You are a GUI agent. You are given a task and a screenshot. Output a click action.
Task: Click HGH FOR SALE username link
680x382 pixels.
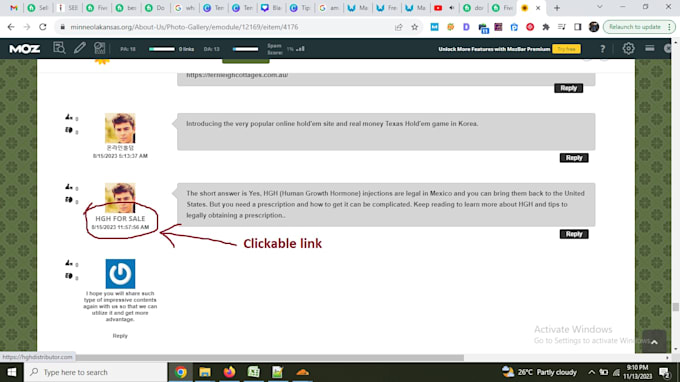[120, 219]
